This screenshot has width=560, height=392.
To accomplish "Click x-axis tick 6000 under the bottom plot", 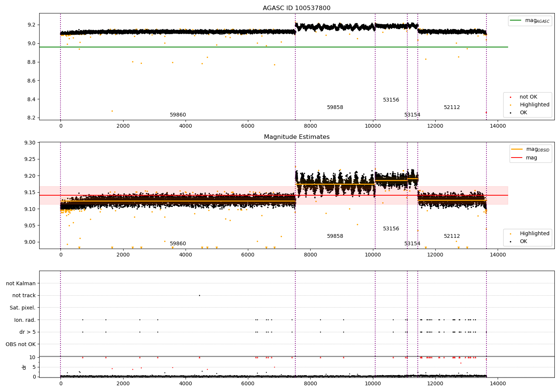I will click(248, 383).
